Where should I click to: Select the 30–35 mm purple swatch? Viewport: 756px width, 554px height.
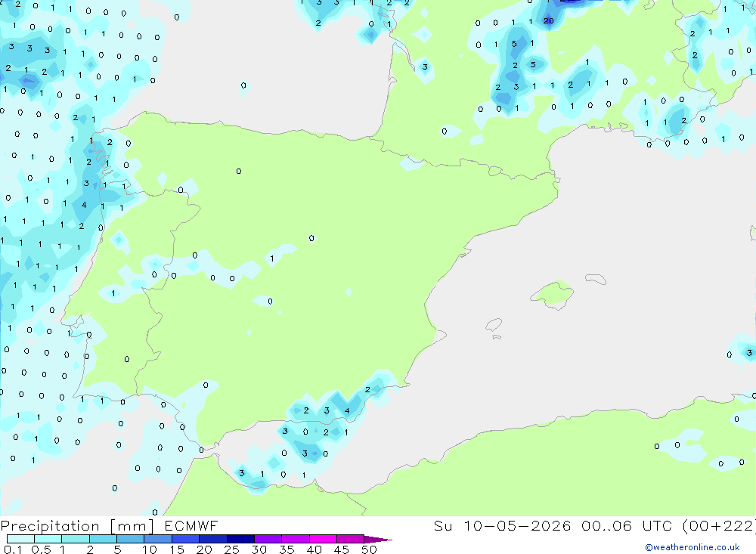pos(268,539)
